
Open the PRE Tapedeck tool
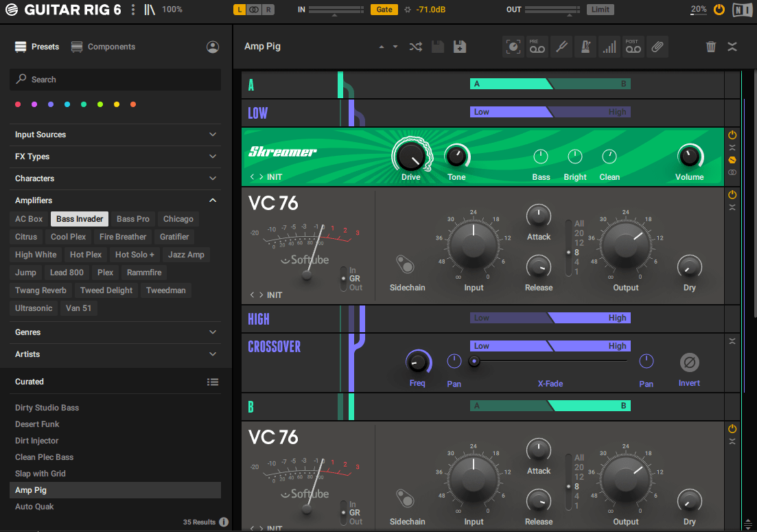(537, 47)
